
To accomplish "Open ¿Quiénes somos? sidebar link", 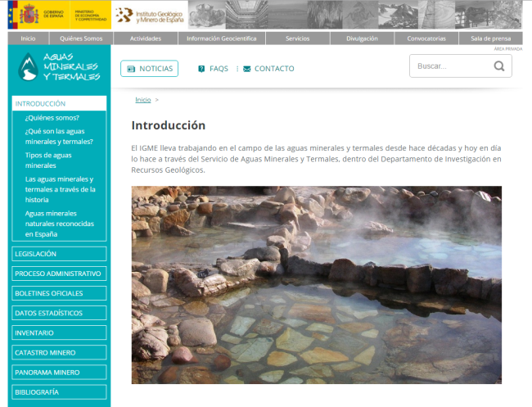I will (52, 117).
